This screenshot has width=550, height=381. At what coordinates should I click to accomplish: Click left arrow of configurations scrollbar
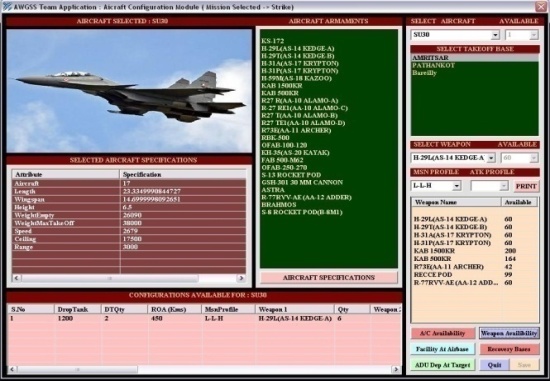12,369
